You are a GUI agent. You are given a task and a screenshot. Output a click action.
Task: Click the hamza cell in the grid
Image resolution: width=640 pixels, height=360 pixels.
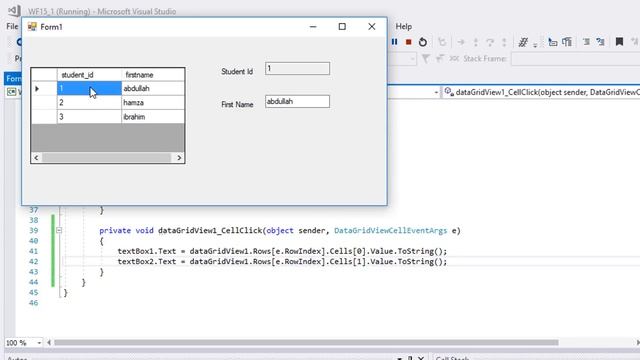coord(153,102)
